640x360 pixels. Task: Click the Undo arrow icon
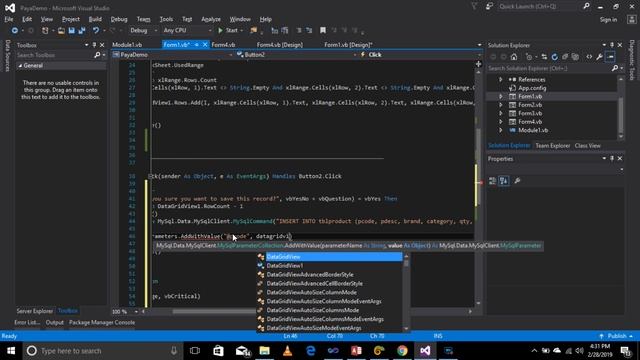pos(96,31)
